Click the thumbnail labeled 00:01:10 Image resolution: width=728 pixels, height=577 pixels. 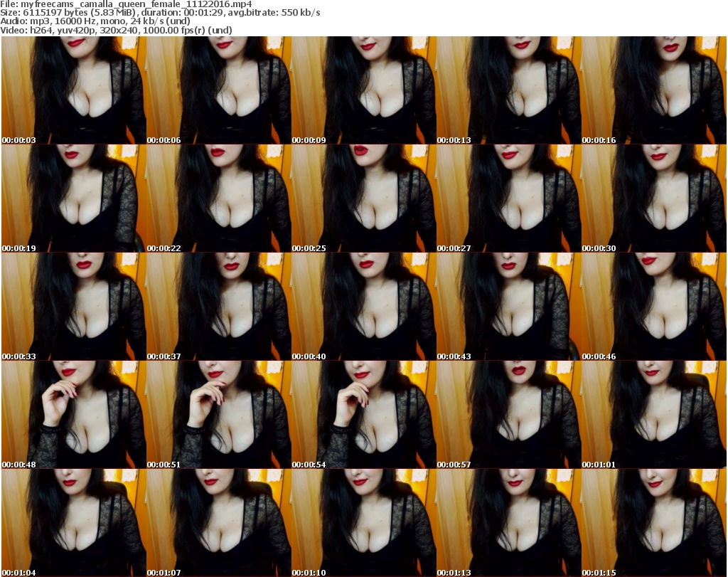click(x=364, y=523)
